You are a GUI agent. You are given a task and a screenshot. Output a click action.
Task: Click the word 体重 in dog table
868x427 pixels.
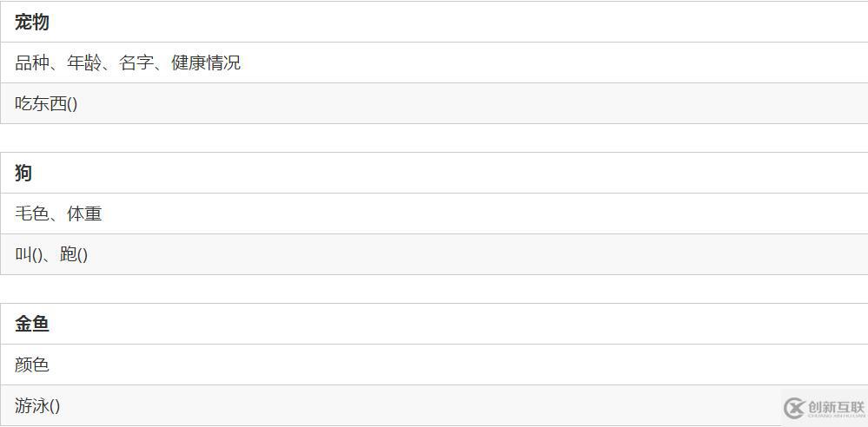pos(84,213)
